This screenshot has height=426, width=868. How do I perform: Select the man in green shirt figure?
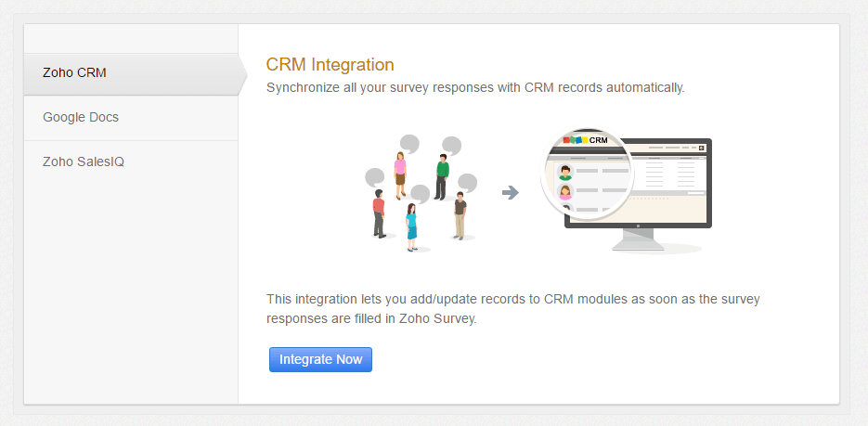pos(441,177)
